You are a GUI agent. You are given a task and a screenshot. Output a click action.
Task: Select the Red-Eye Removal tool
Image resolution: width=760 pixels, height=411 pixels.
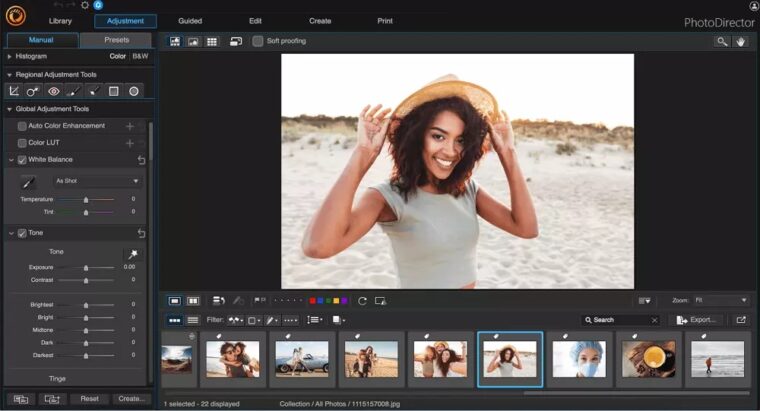53,91
